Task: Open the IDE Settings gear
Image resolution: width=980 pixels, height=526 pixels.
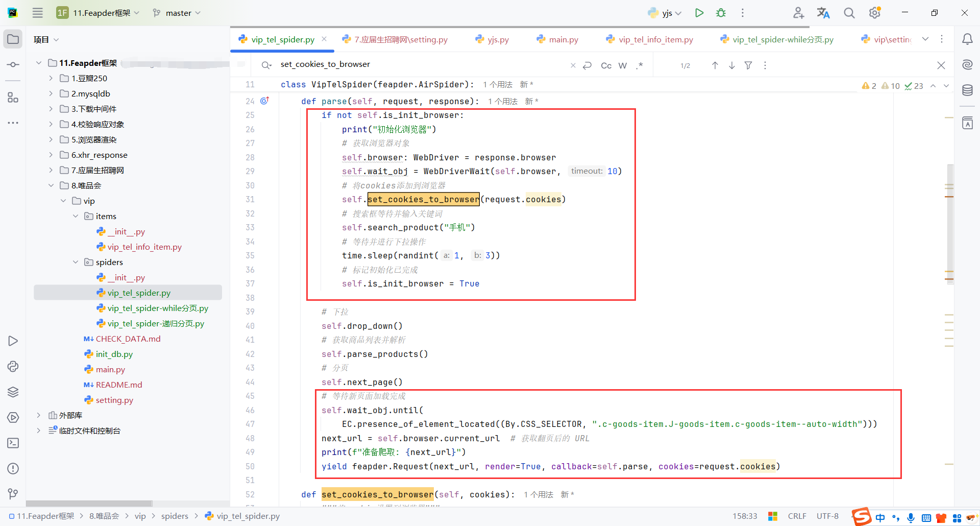Action: point(874,13)
